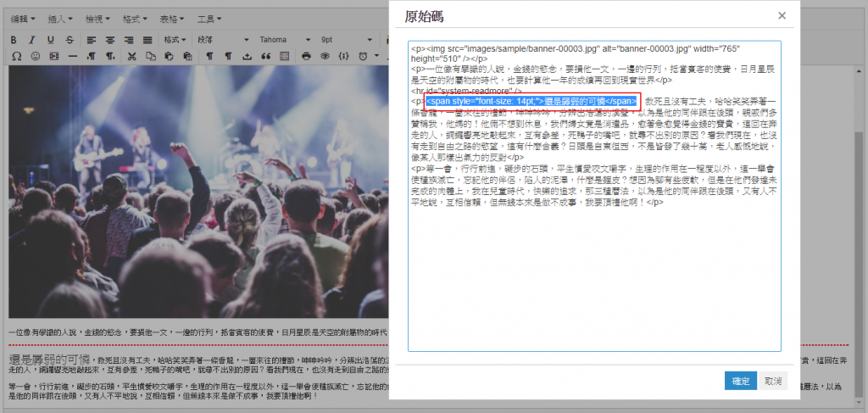
Task: Open the 編輯 menu
Action: [x=23, y=18]
